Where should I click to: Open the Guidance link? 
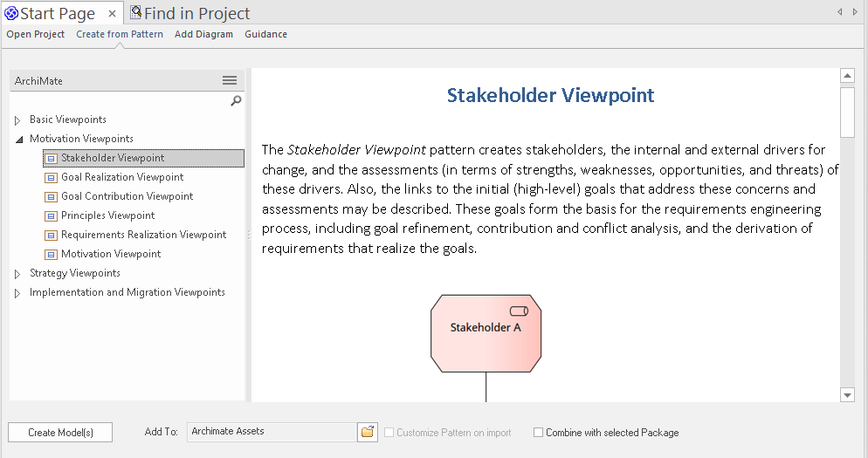pos(265,34)
